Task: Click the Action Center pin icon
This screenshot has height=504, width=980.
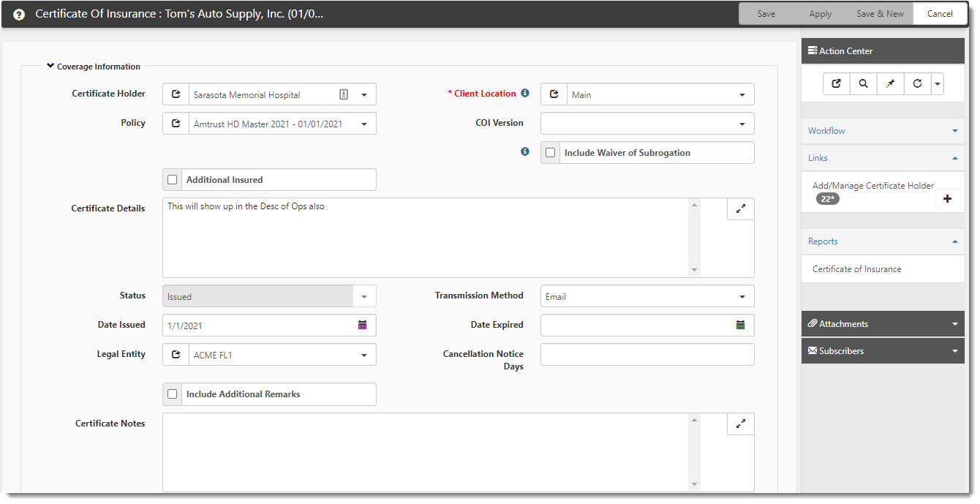Action: pyautogui.click(x=891, y=84)
